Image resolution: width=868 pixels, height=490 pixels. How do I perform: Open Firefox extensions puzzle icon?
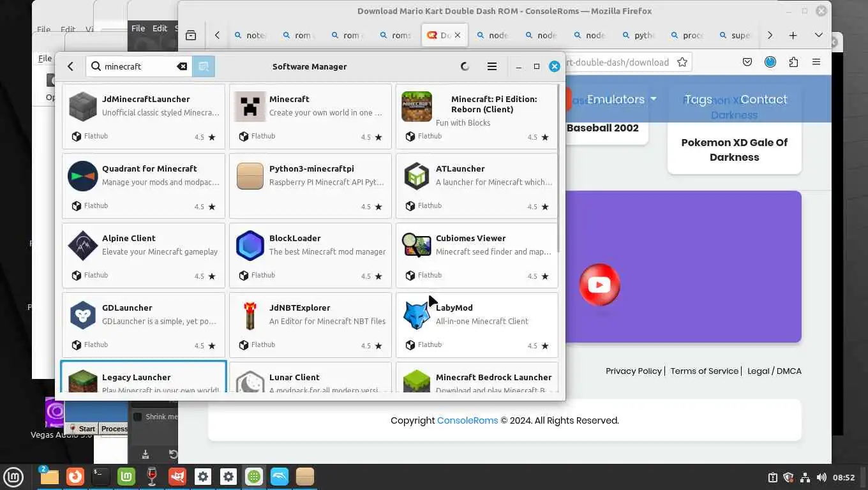click(793, 62)
